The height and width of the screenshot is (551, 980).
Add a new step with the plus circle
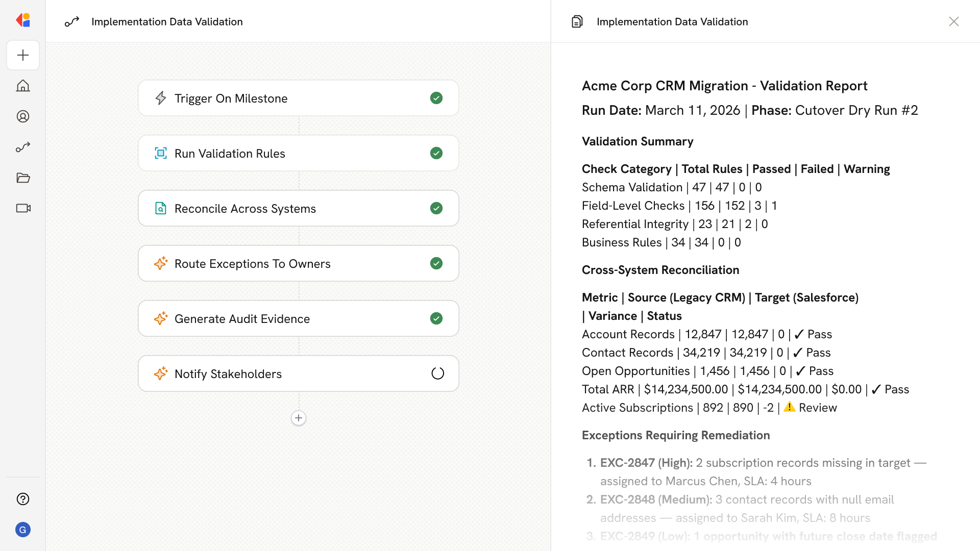(x=299, y=418)
